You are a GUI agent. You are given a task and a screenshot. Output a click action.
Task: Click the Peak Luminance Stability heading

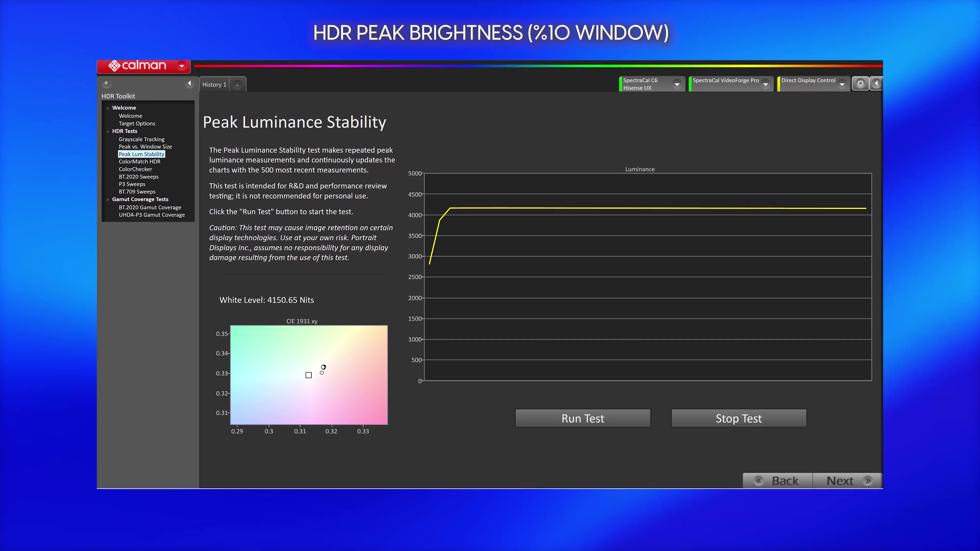(x=295, y=122)
